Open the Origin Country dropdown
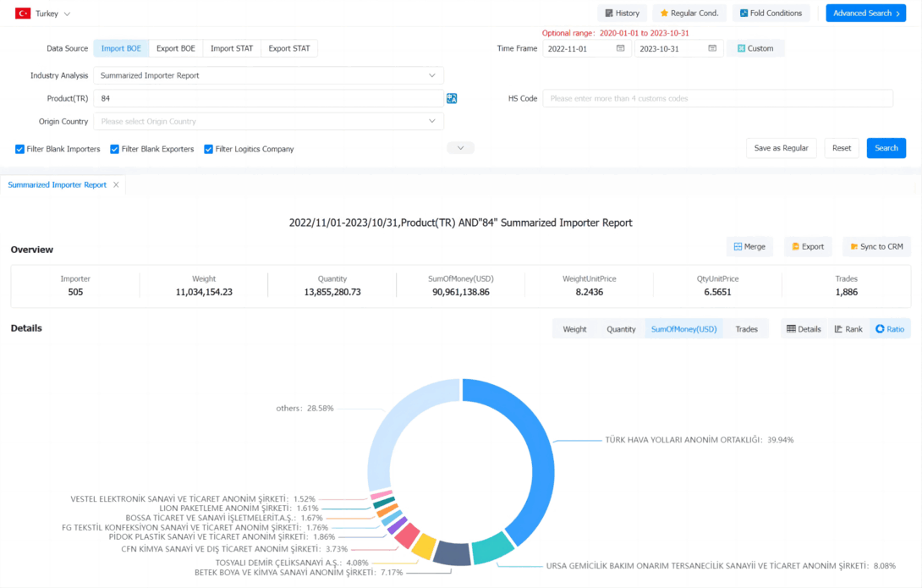The width and height of the screenshot is (922, 588). tap(269, 121)
